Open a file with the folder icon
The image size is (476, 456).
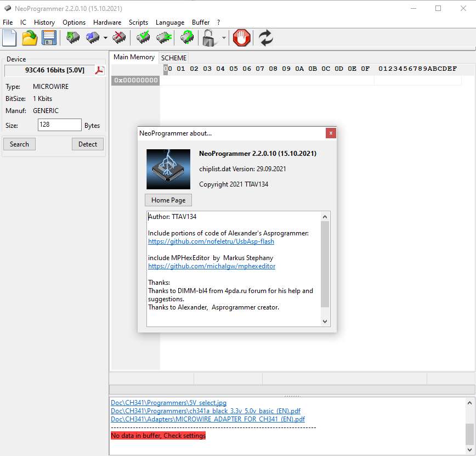coord(29,38)
